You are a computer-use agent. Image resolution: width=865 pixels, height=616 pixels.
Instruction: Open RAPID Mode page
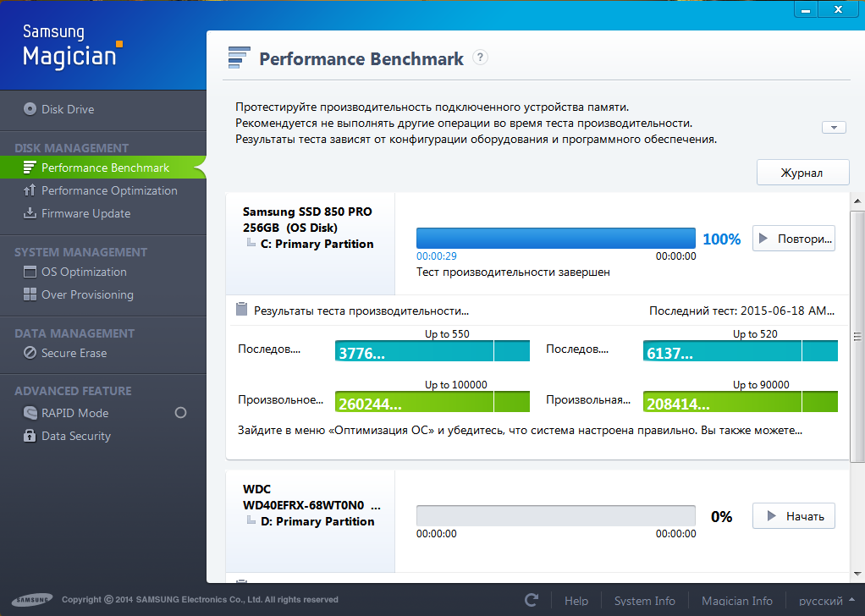coord(74,413)
